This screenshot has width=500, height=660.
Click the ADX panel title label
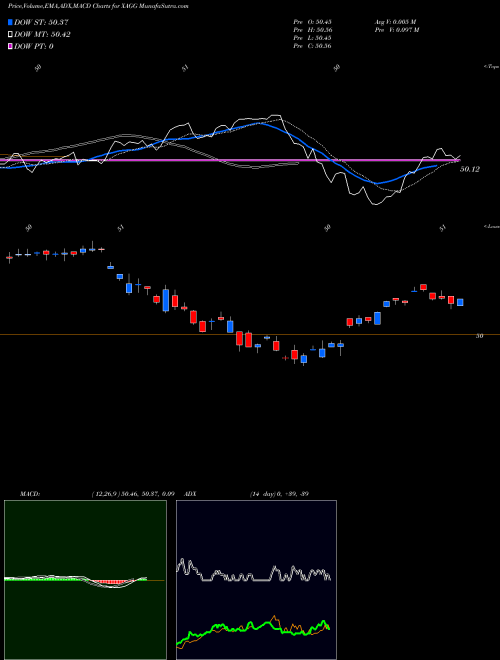click(191, 494)
